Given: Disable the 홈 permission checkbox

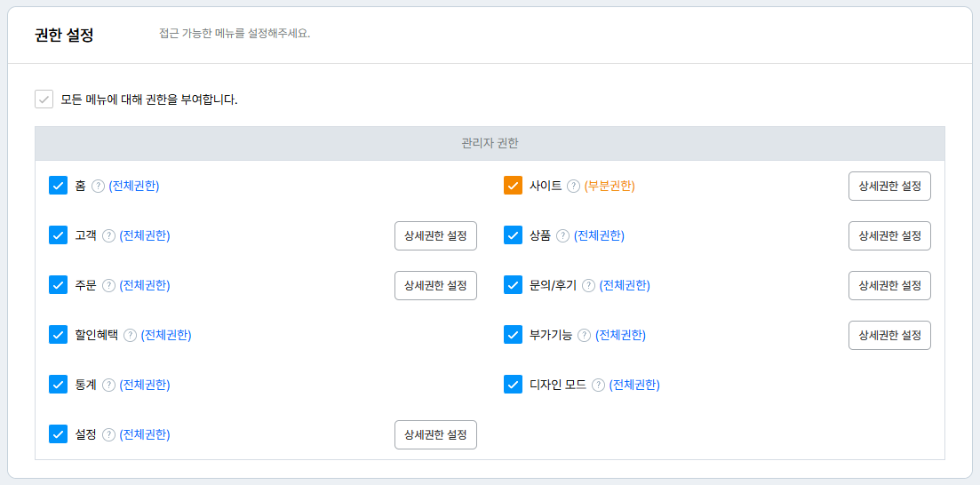Looking at the screenshot, I should click(59, 186).
